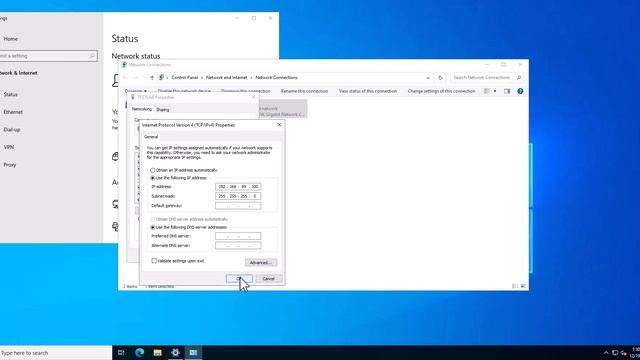Viewport: 640px width, 360px height.
Task: Click View status of this connection
Action: click(x=368, y=91)
